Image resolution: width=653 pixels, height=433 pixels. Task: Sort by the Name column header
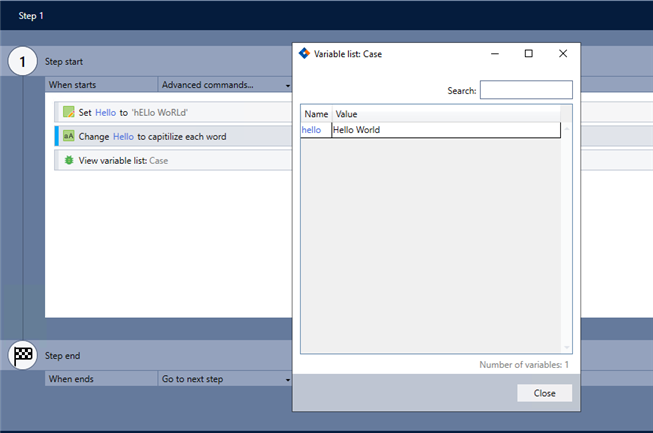coord(316,114)
